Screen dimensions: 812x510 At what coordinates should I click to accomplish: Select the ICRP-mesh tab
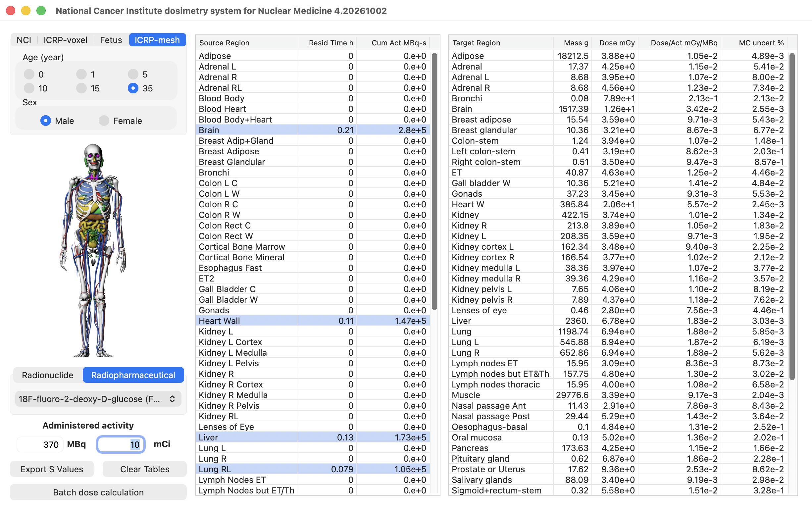(x=158, y=40)
